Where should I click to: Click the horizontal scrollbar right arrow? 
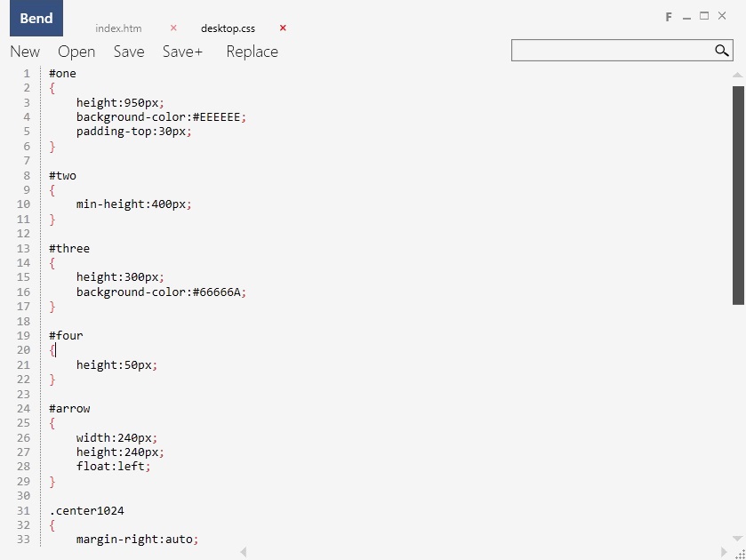point(723,553)
